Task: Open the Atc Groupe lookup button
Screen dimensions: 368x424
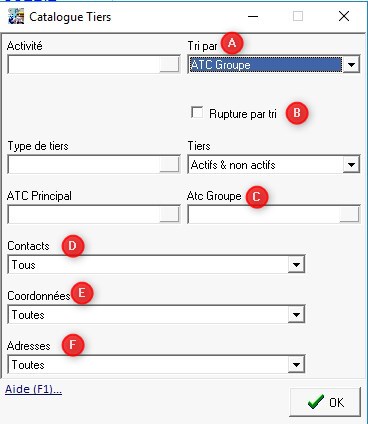Action: (x=349, y=214)
